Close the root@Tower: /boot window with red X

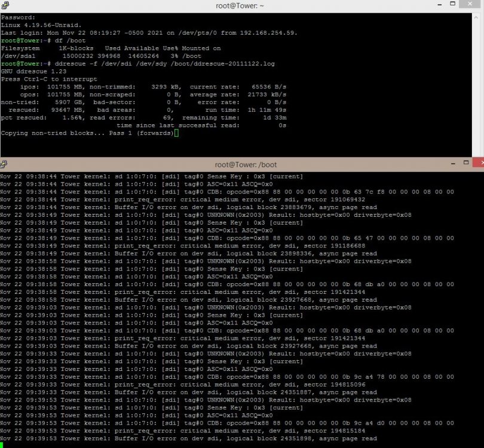479,162
